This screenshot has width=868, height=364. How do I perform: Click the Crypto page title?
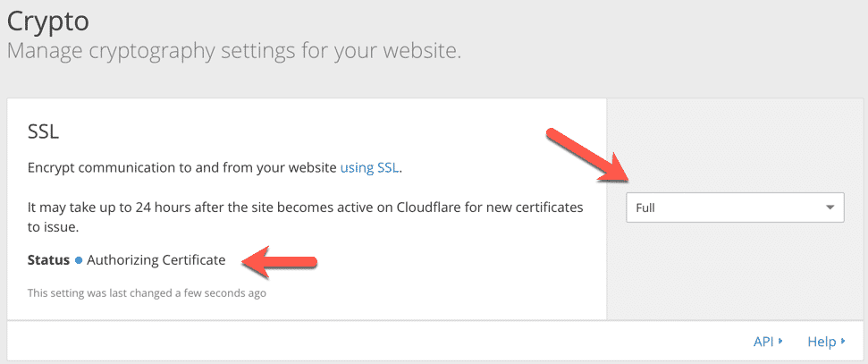click(x=48, y=18)
